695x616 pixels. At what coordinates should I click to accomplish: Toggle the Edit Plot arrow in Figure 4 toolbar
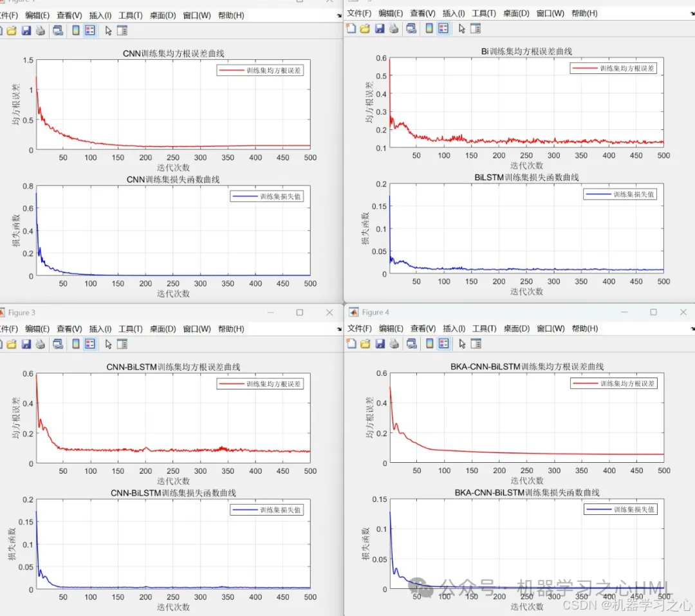point(461,344)
